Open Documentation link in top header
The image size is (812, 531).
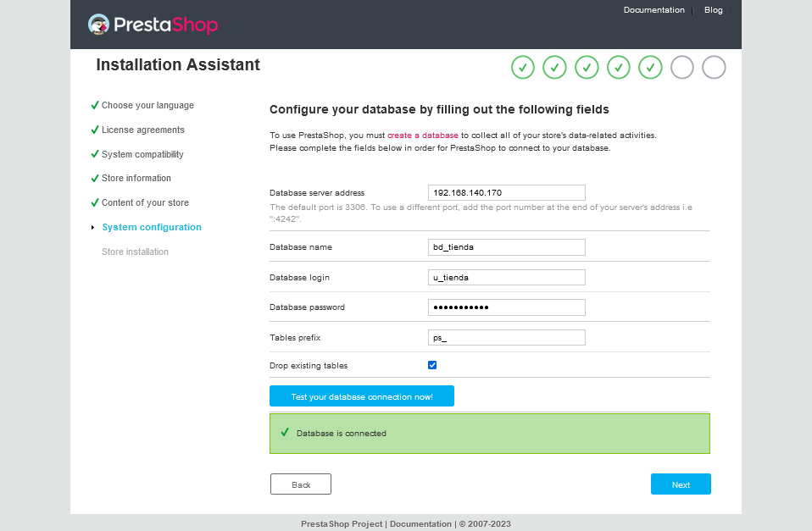[653, 10]
